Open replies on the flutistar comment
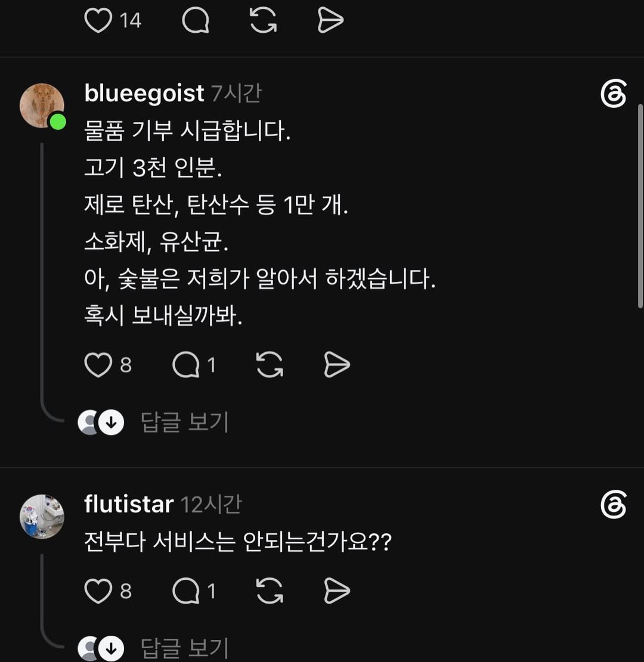Screen dimensions: 644x662 click(186, 590)
